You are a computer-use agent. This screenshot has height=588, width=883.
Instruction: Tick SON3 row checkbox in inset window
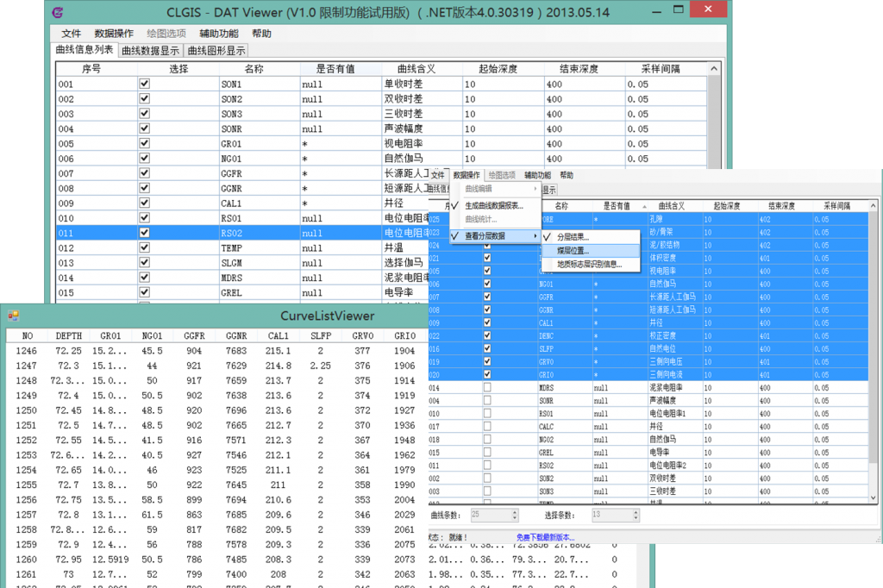tap(487, 491)
